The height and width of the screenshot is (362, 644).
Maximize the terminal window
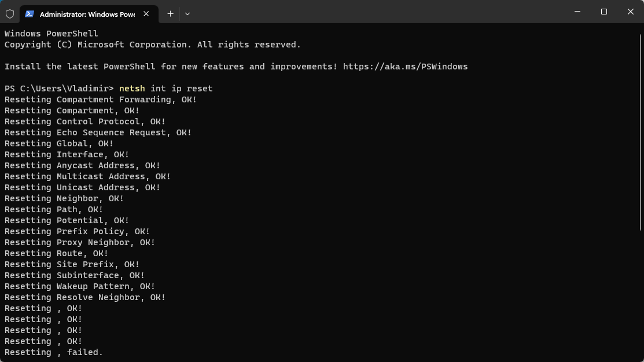click(x=604, y=12)
